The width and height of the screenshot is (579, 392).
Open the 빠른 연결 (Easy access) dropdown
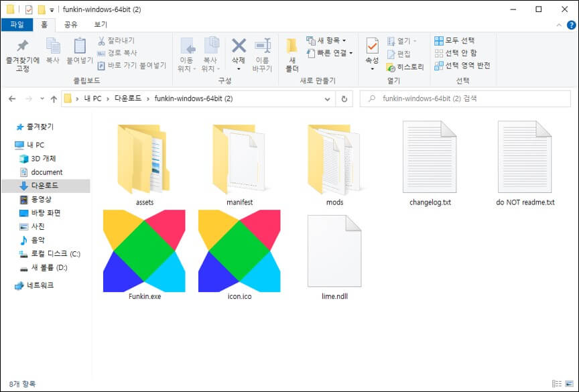(330, 53)
